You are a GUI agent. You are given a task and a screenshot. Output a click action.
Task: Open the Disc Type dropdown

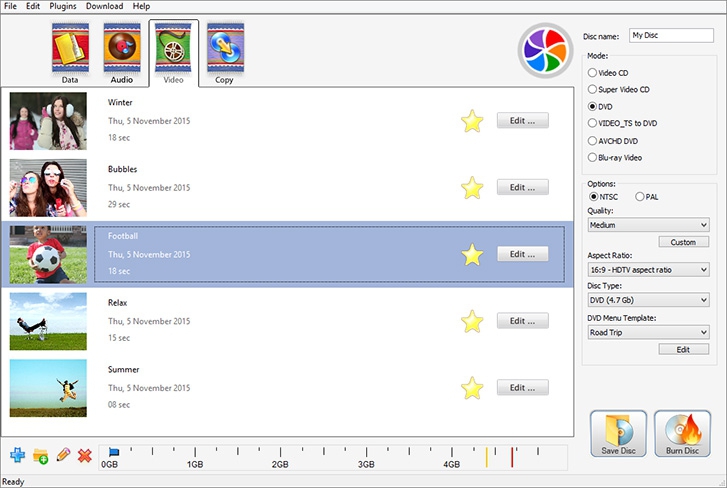tap(648, 300)
